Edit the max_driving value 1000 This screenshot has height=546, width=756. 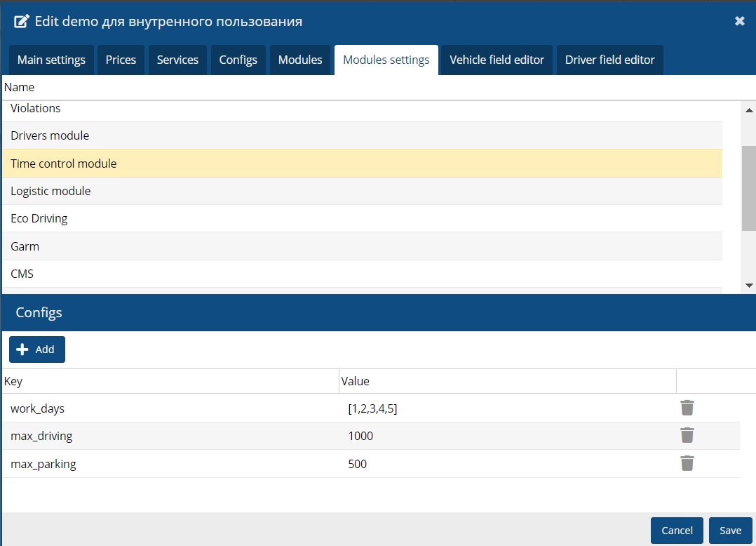coord(360,436)
